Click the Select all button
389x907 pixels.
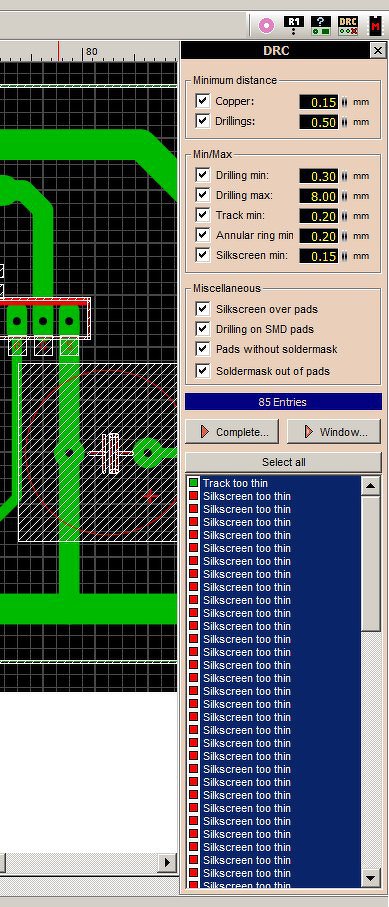tap(284, 462)
